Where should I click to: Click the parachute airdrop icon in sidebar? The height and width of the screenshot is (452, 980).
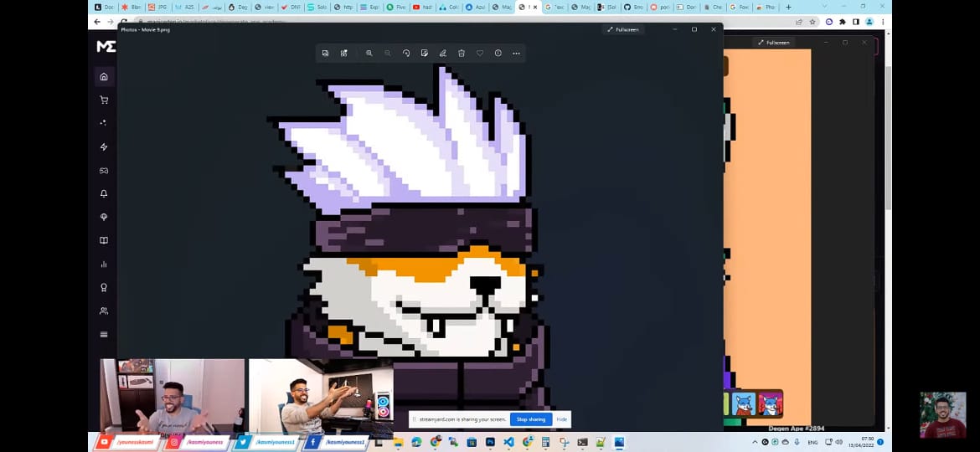tap(104, 218)
